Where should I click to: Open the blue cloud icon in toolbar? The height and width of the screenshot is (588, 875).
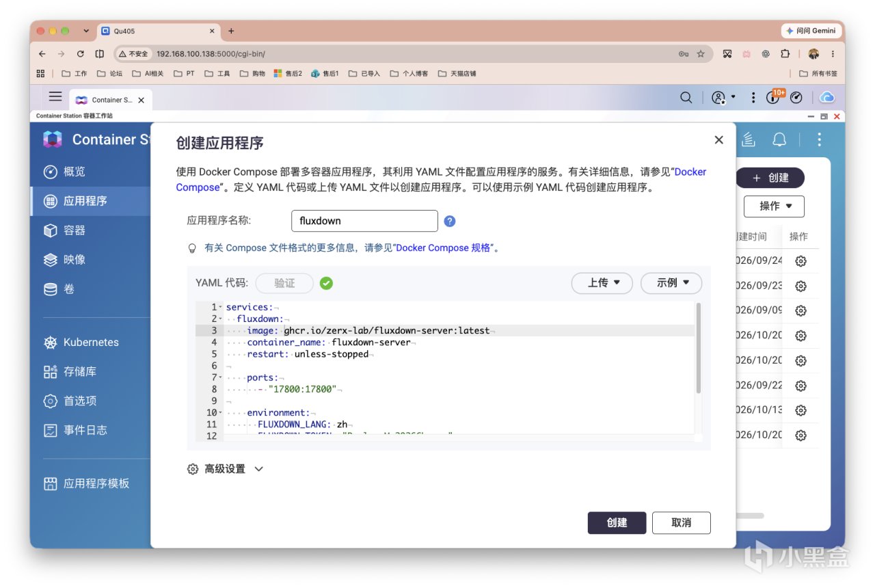click(826, 98)
